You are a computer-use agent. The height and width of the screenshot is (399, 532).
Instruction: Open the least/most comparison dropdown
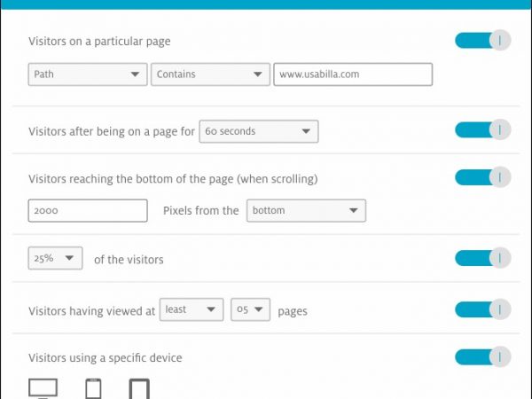tap(192, 309)
